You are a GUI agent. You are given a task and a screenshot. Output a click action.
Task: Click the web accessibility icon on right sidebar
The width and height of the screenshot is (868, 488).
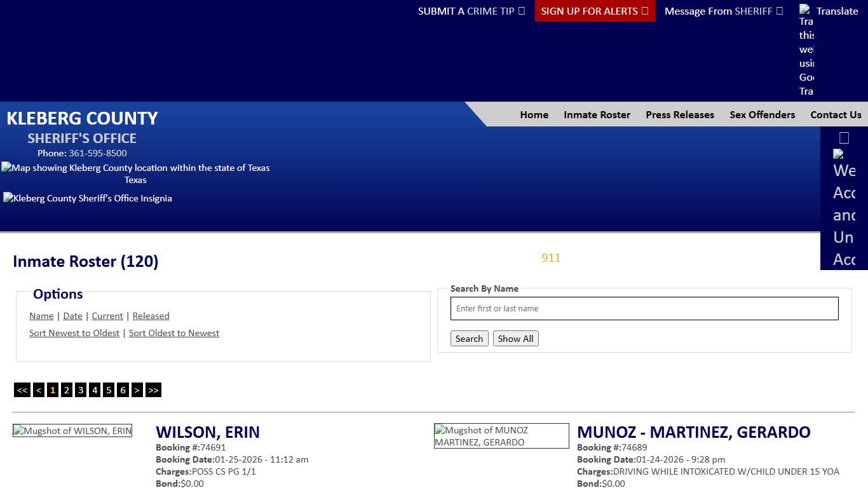[839, 153]
